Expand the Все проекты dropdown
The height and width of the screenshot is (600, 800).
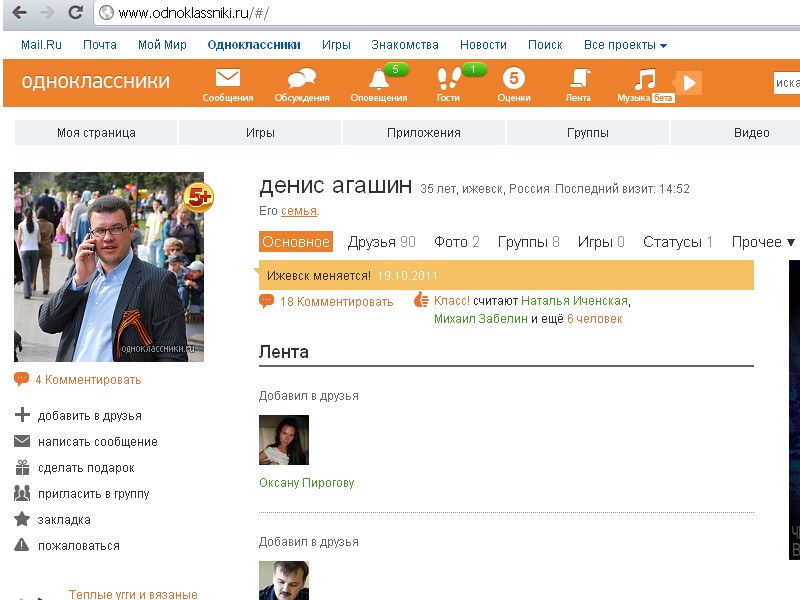[625, 45]
